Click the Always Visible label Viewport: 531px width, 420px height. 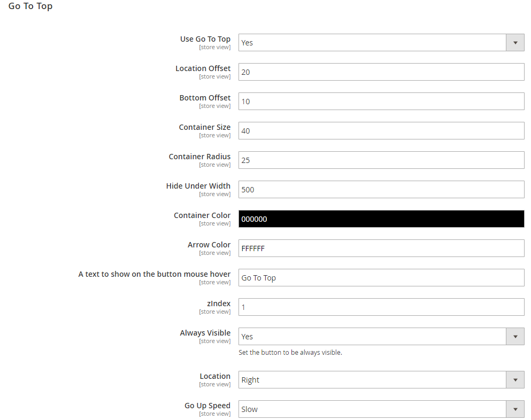click(205, 333)
